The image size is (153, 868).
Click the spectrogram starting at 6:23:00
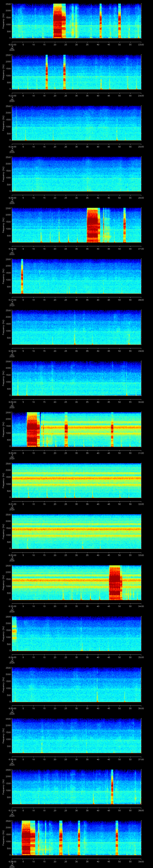76,72
